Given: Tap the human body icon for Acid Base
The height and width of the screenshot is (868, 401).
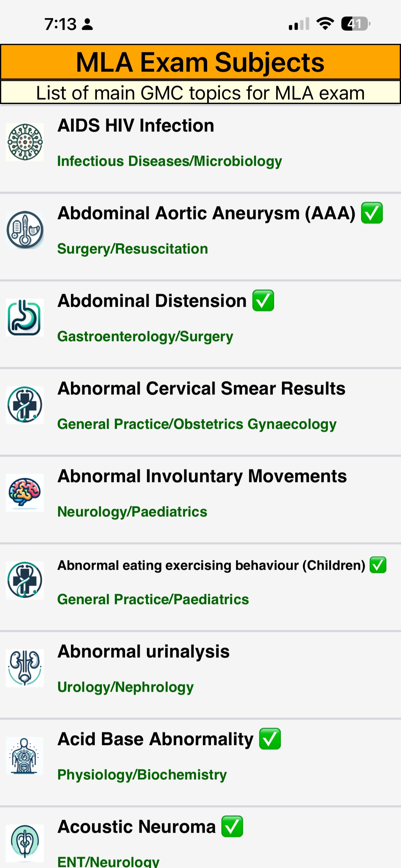Looking at the screenshot, I should [x=25, y=756].
